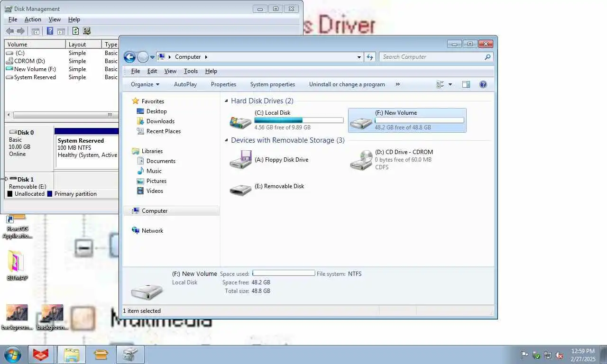Open recent pages dropdown beside Forward button
The image size is (607, 364).
click(152, 57)
